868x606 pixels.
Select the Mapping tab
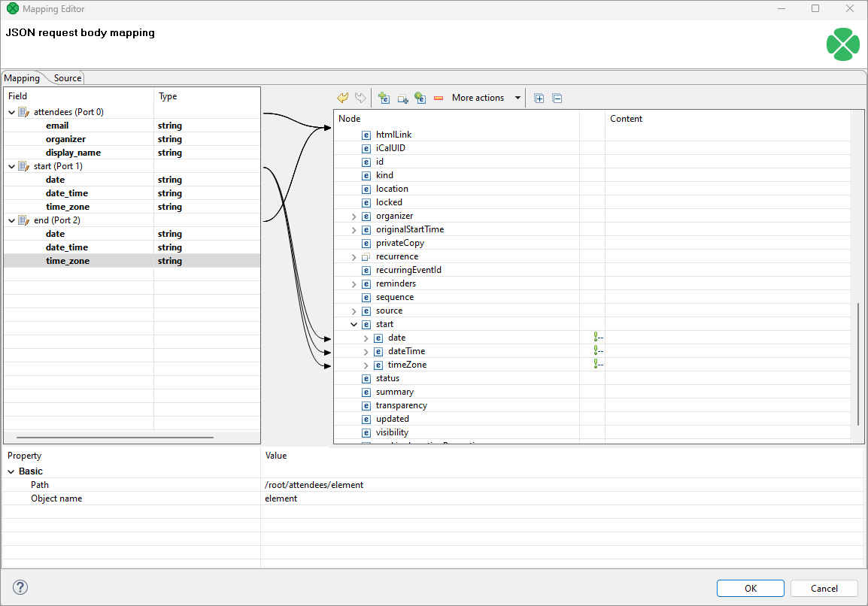(21, 77)
